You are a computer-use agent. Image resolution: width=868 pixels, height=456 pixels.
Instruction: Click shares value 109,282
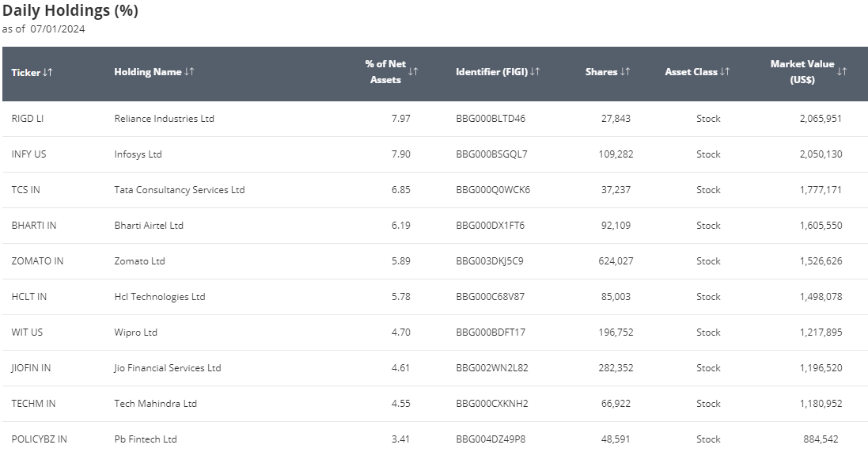click(616, 154)
